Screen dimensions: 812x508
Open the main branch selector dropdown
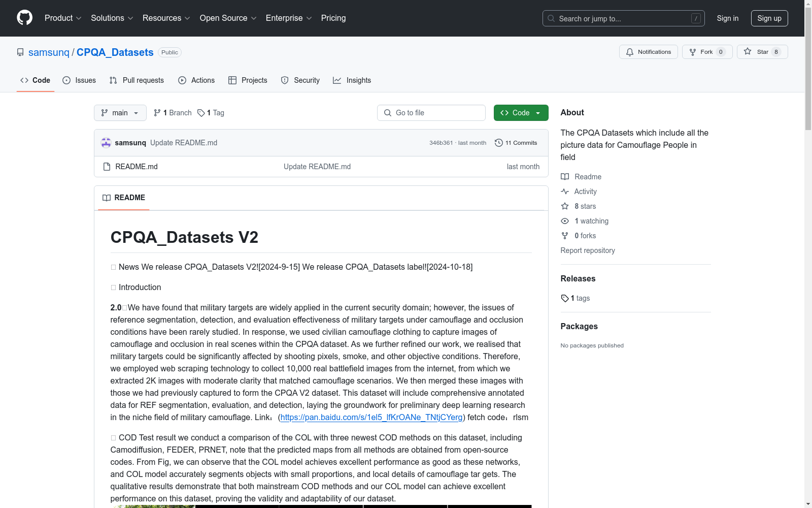tap(120, 113)
